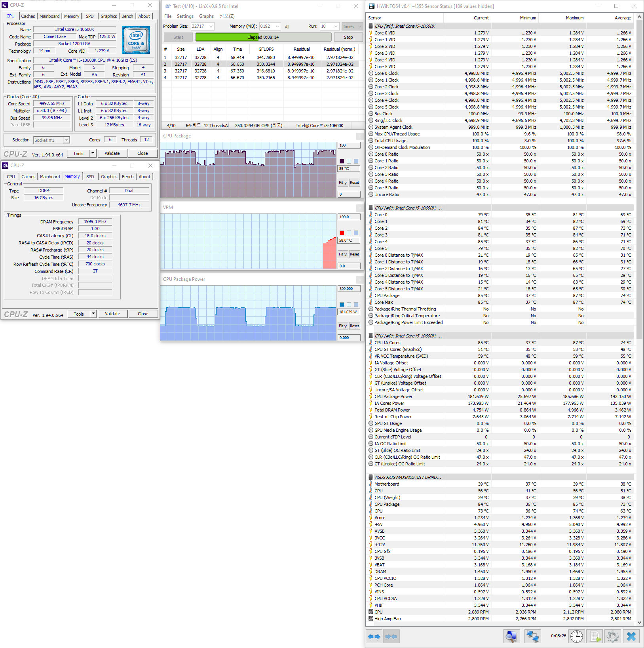Click the logging sheet icon with green plus
This screenshot has width=644, height=648.
point(595,637)
